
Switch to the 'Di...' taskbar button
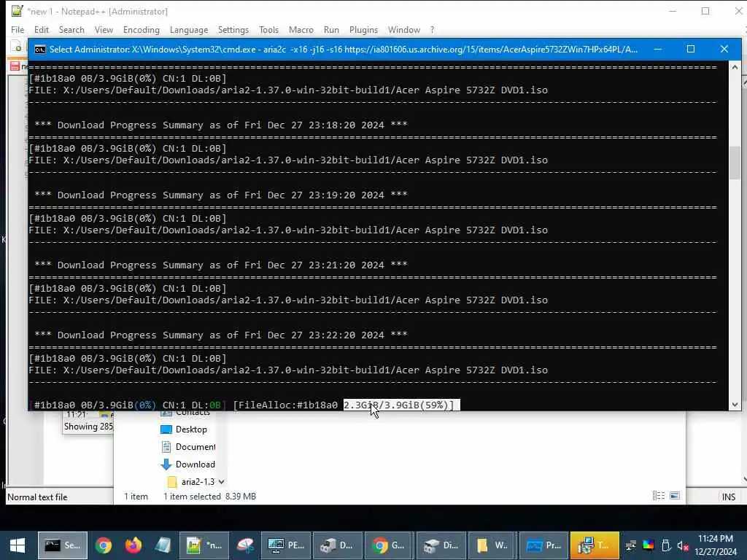point(441,545)
